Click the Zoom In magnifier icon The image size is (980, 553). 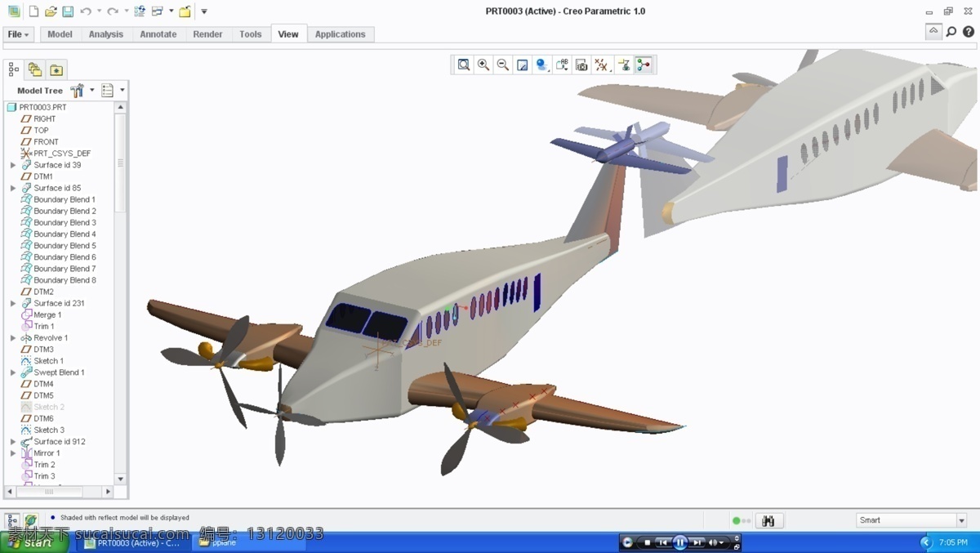point(483,65)
